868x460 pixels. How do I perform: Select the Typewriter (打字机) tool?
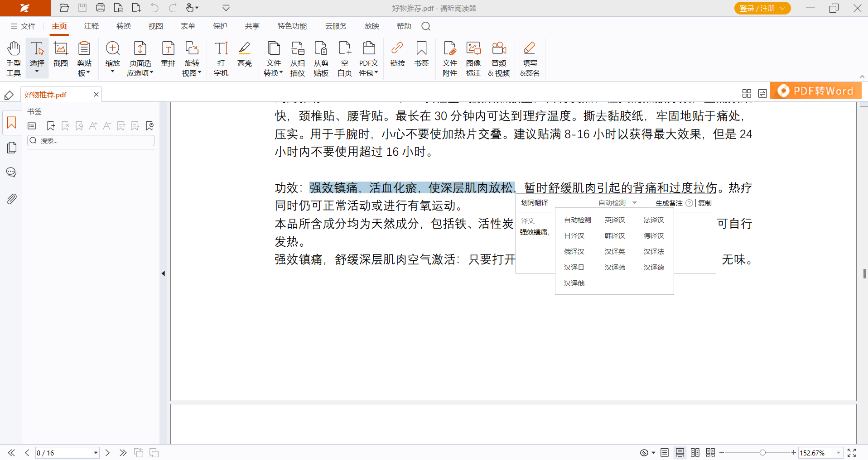tap(221, 58)
